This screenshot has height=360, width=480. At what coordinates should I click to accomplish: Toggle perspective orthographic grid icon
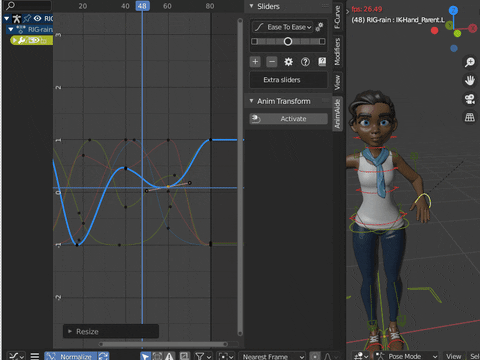point(470,117)
